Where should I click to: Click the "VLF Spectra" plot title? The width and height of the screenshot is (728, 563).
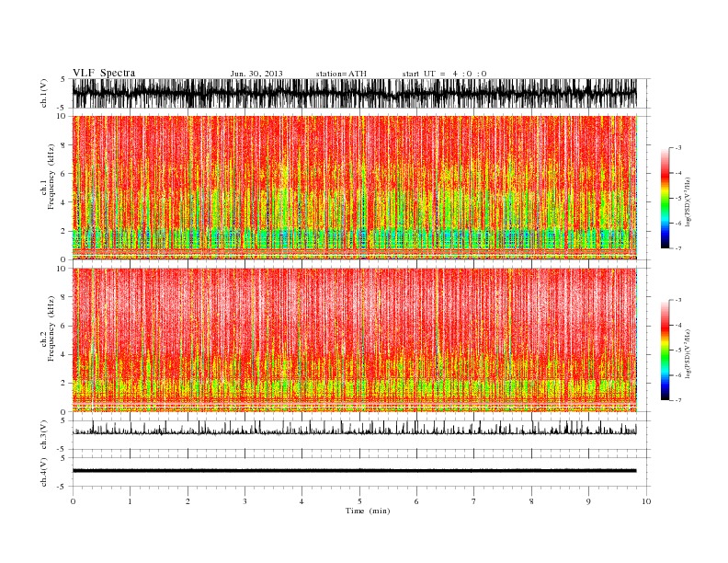tap(104, 73)
